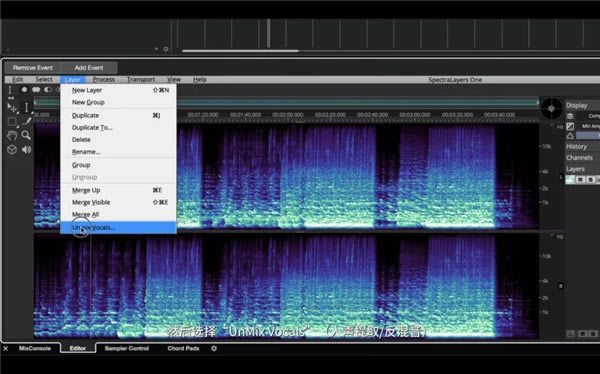Choose Delete in Layer menu

point(118,140)
